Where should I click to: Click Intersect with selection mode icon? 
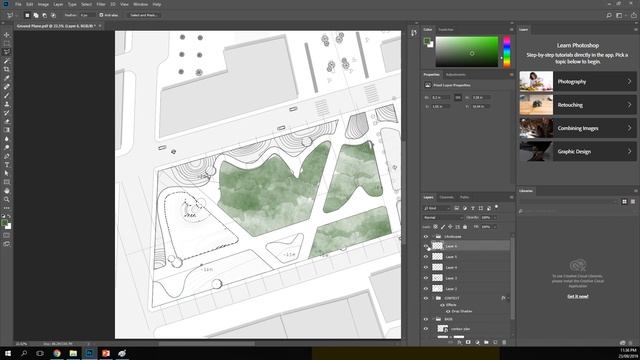(53, 15)
